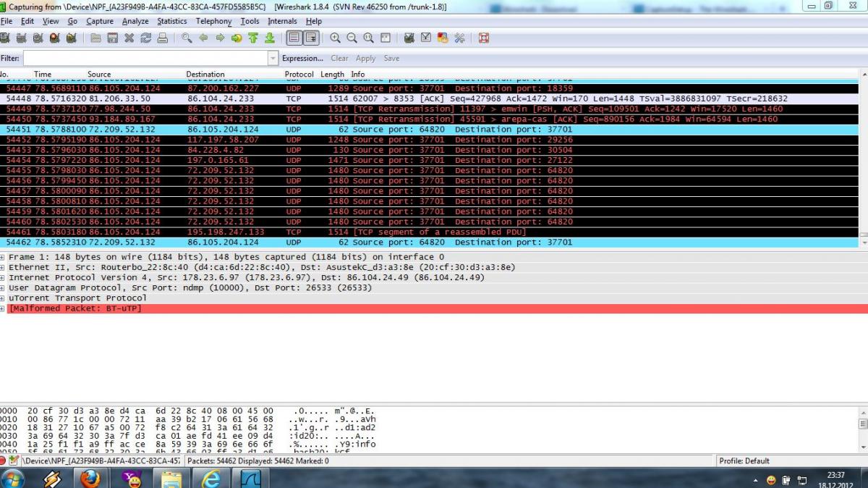Zoom in on packet text
Screen dimensions: 868x488
pos(336,38)
